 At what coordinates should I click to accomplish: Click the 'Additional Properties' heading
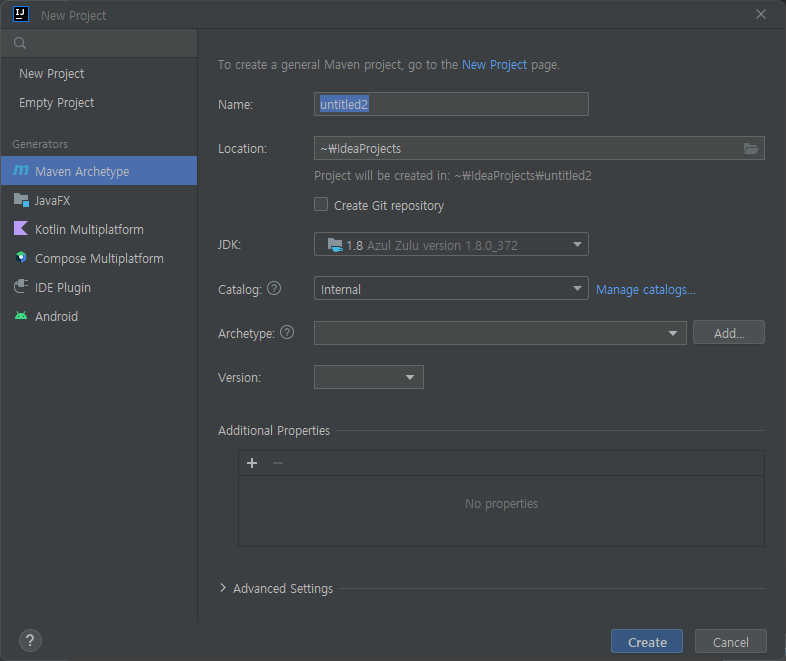[274, 430]
